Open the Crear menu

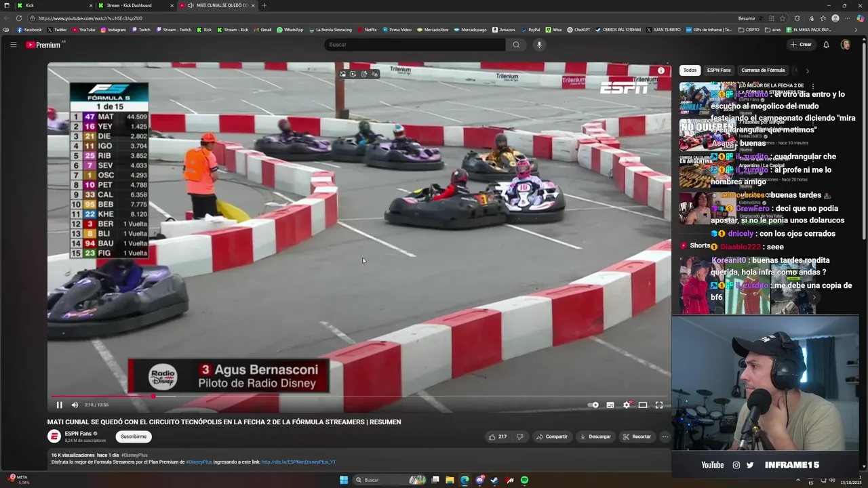click(x=801, y=45)
